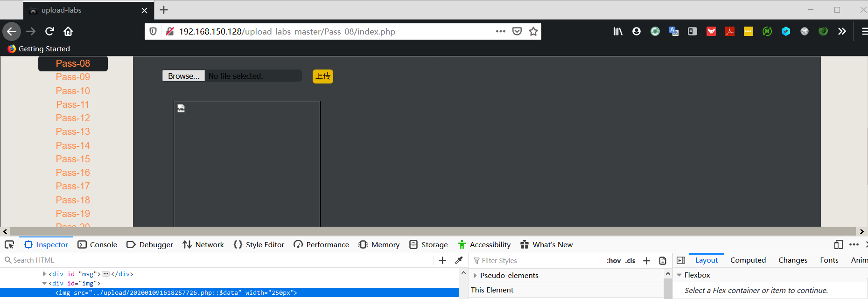Open the Library bookshelf icon
The width and height of the screenshot is (868, 299).
coord(618,31)
